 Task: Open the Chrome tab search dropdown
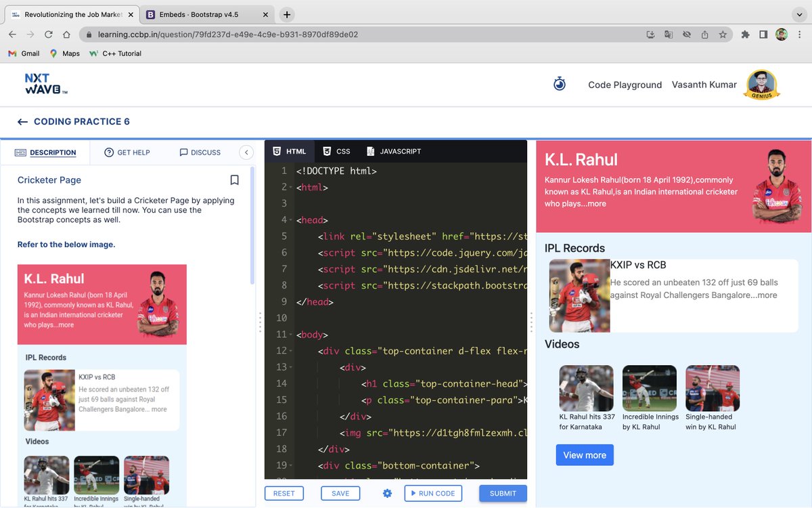pos(799,14)
